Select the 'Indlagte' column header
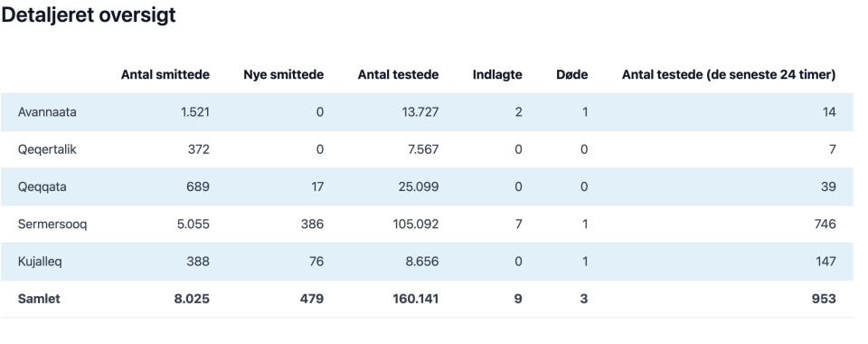This screenshot has height=344, width=868. click(x=497, y=75)
